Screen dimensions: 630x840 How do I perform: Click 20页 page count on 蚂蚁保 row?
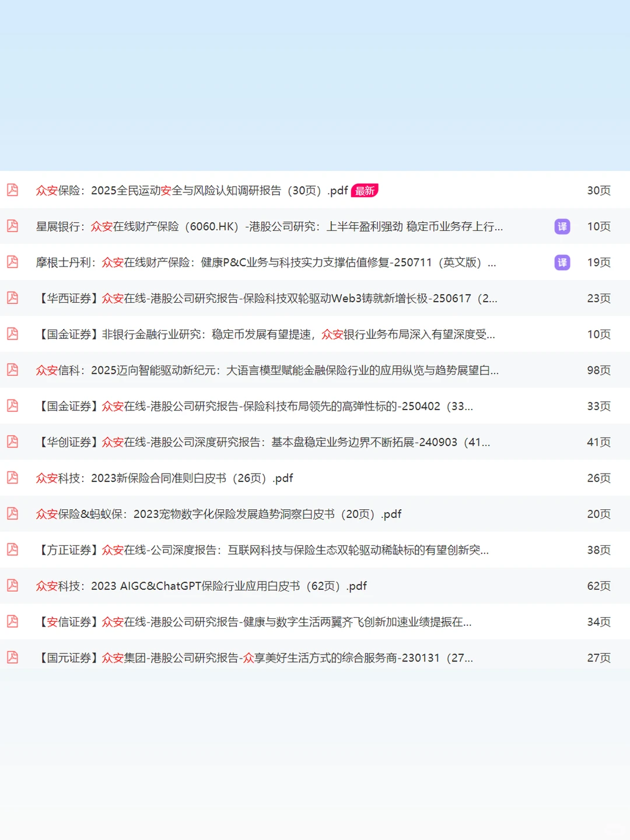598,514
